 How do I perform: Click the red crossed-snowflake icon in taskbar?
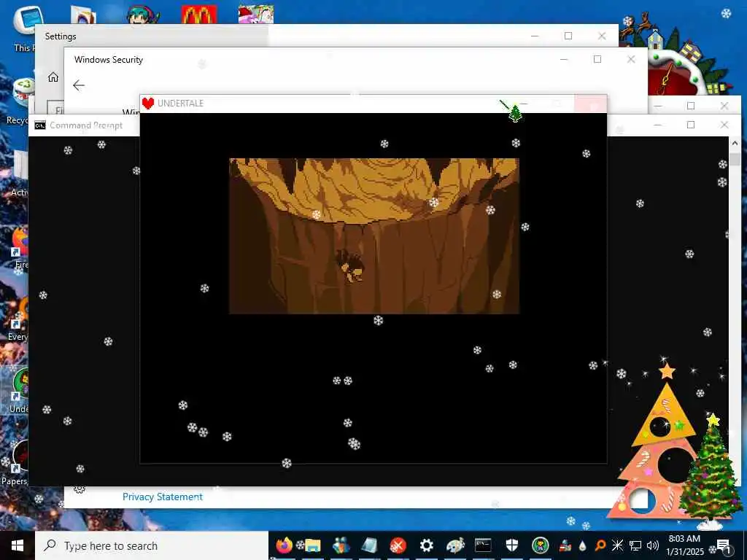[398, 545]
